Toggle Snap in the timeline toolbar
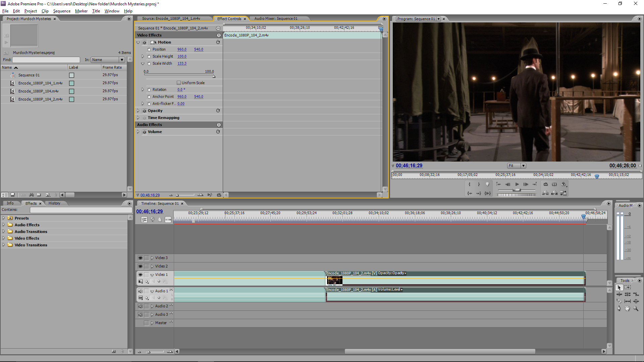The height and width of the screenshot is (362, 644). [144, 220]
